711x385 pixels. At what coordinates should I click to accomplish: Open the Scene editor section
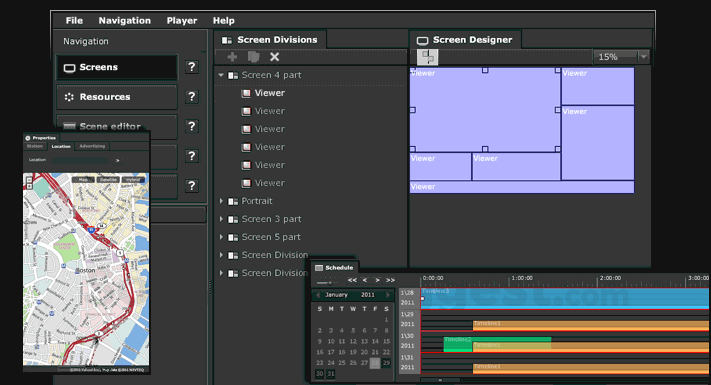coord(117,126)
